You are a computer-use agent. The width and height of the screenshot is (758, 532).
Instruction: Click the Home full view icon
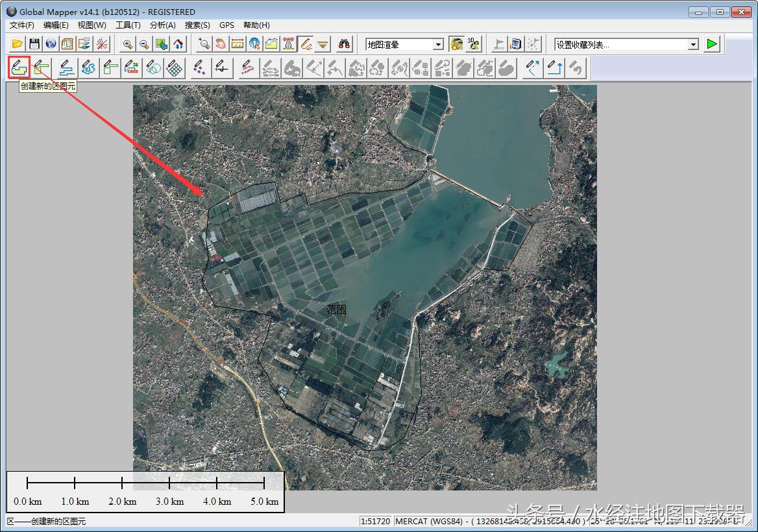coord(178,44)
